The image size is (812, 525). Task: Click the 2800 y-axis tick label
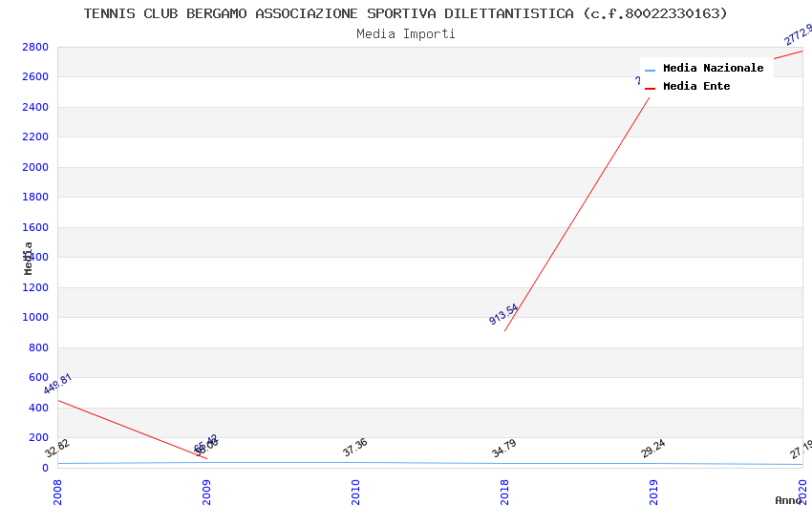point(35,47)
